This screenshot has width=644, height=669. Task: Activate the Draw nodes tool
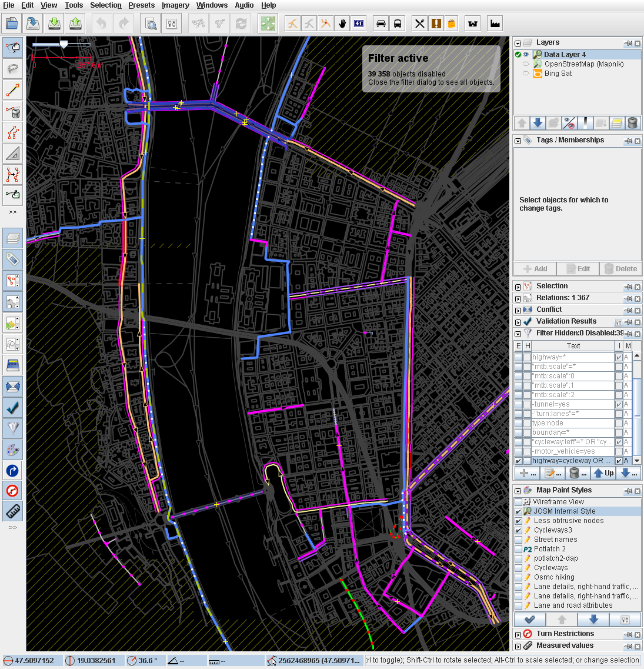[x=13, y=90]
